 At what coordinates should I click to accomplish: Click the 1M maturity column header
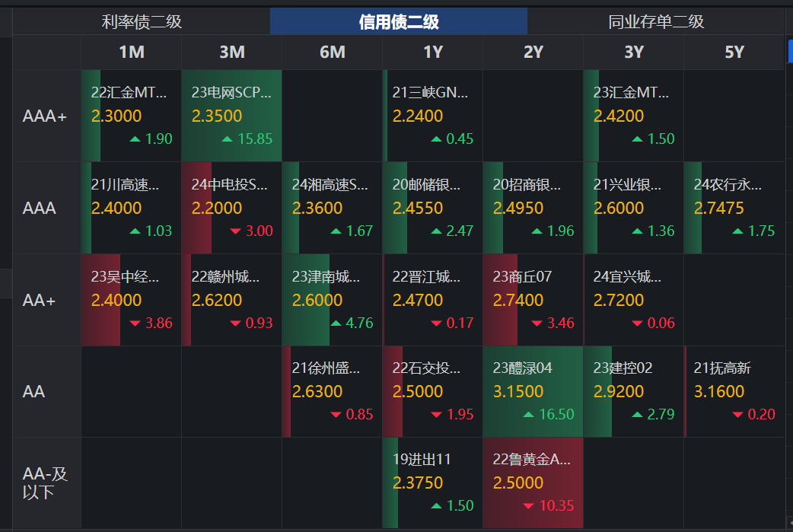pyautogui.click(x=130, y=53)
